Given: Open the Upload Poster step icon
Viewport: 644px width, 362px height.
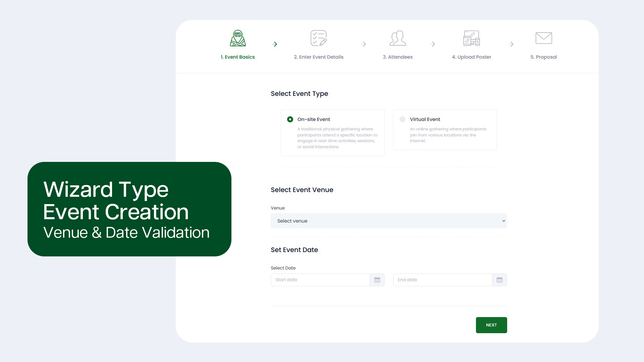Looking at the screenshot, I should coord(471,38).
